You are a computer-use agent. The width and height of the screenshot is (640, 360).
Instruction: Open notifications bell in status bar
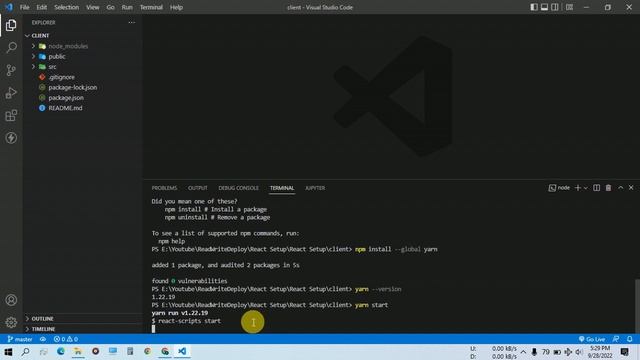pos(629,339)
